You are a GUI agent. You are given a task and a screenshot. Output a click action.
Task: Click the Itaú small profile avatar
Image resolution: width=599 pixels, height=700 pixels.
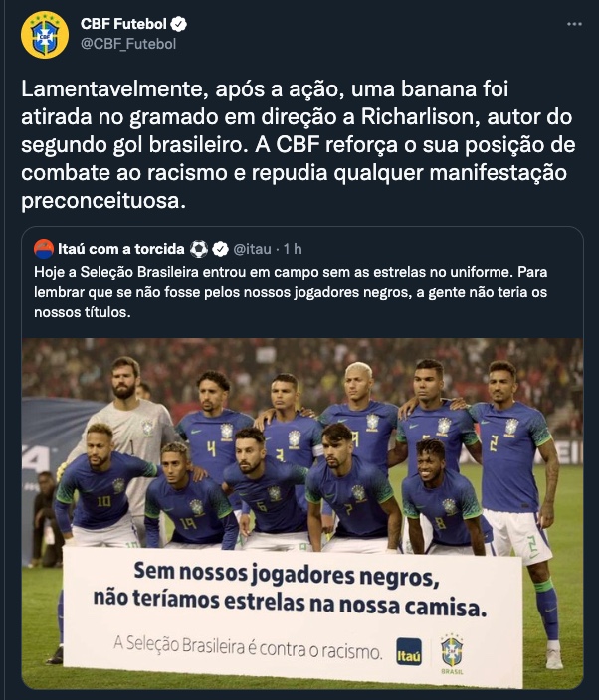(x=44, y=249)
